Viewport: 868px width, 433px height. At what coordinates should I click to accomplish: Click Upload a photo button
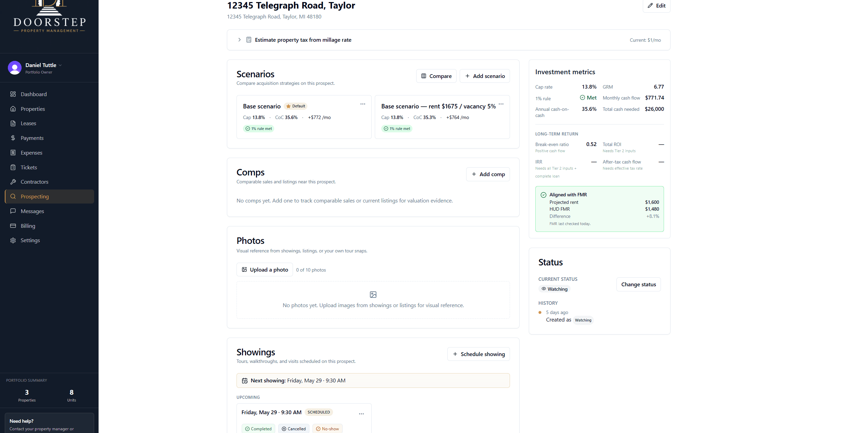point(265,270)
